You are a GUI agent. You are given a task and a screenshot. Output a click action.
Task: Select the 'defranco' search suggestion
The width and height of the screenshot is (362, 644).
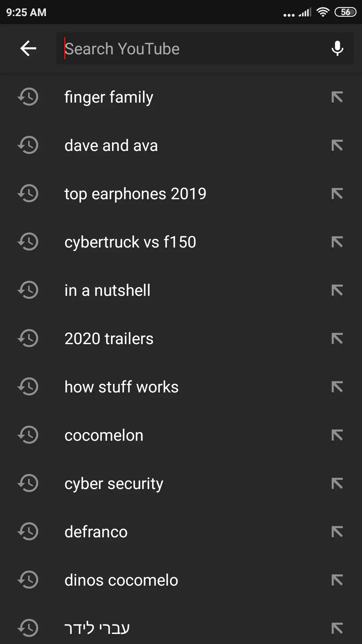[96, 532]
